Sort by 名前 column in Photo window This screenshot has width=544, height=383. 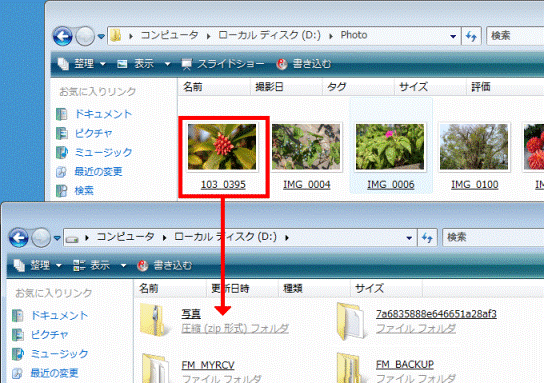point(214,87)
